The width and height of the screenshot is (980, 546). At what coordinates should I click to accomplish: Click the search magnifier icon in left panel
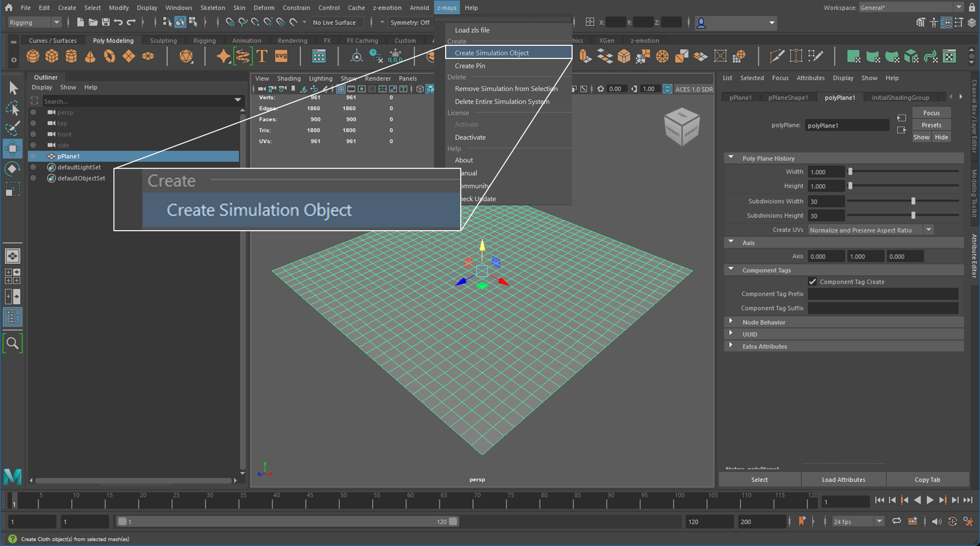pyautogui.click(x=13, y=344)
